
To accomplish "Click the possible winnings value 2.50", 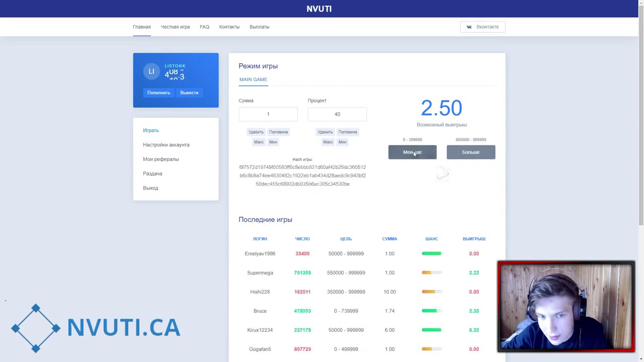I will pos(441,108).
